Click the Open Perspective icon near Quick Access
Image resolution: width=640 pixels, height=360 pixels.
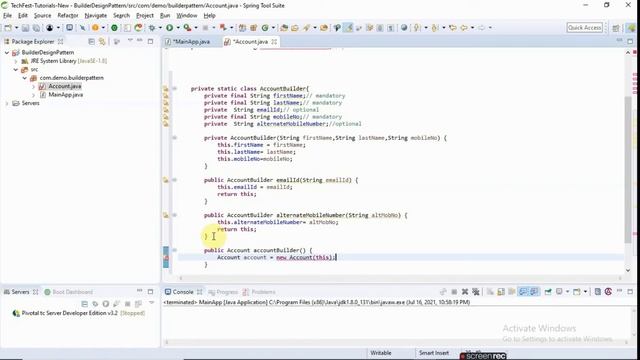click(616, 28)
